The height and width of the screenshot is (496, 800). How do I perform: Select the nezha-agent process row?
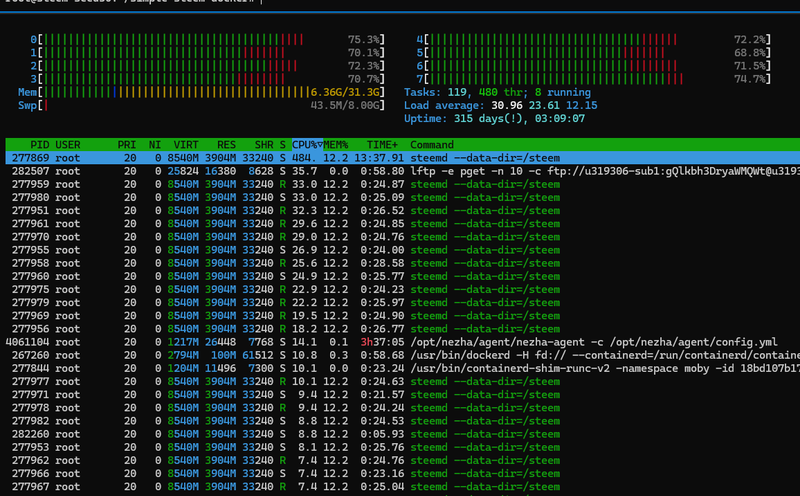click(x=400, y=342)
